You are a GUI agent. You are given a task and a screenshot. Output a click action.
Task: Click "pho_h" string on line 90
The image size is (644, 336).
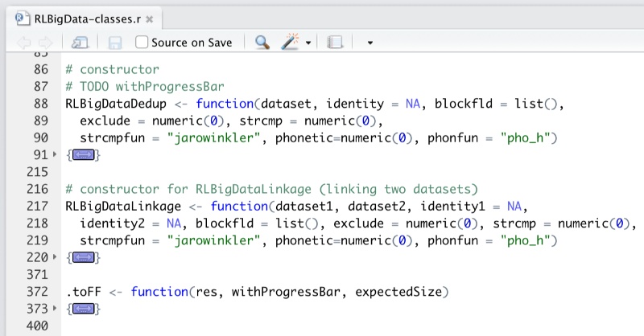point(526,137)
